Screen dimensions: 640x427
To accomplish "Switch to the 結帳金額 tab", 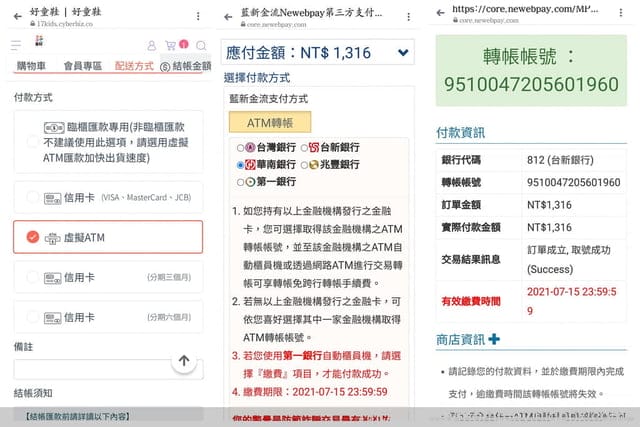I will coord(186,66).
